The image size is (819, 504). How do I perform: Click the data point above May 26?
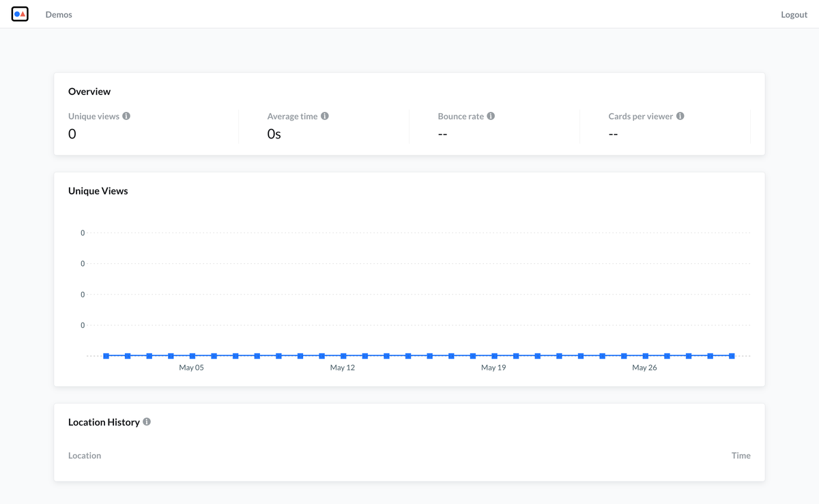[645, 356]
